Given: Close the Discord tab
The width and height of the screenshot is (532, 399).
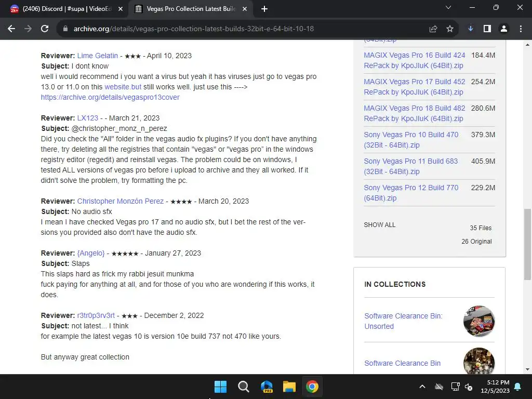Looking at the screenshot, I should [121, 9].
